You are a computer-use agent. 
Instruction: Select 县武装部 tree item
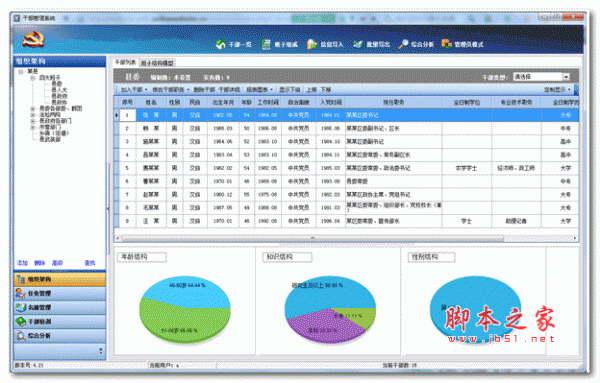pos(50,139)
